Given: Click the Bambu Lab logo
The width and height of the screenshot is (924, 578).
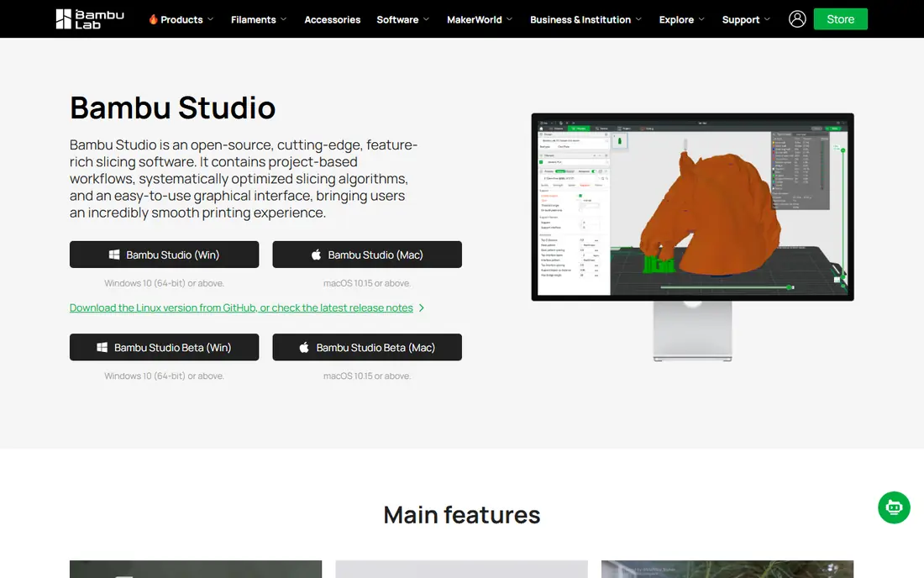Looking at the screenshot, I should tap(90, 18).
